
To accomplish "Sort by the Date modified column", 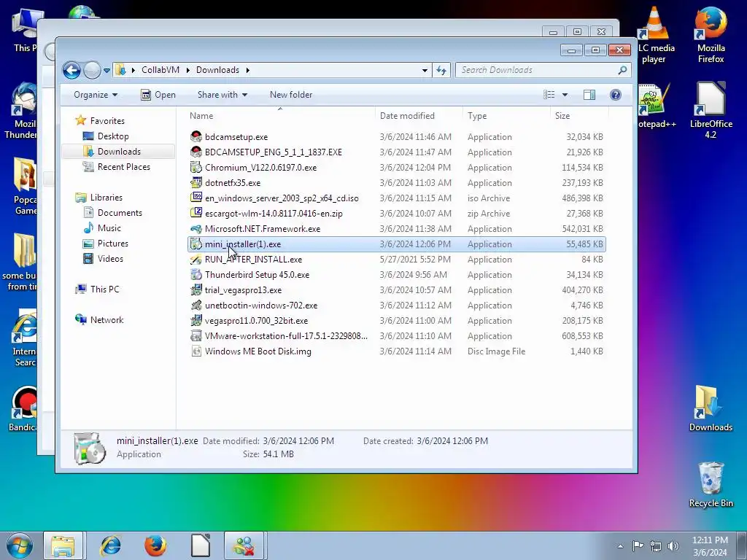I will tap(418, 116).
